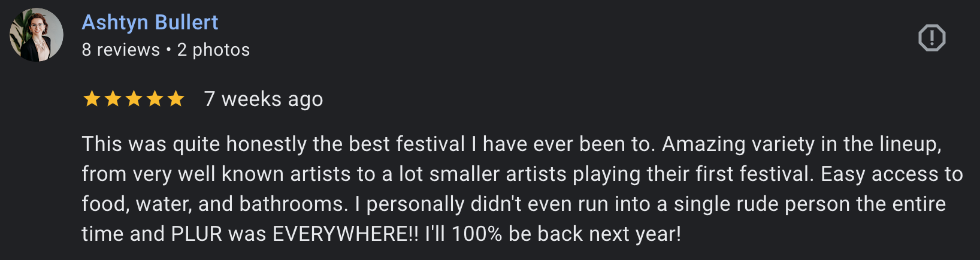Click the '2 photos' count text
Image resolution: width=980 pixels, height=260 pixels.
214,50
